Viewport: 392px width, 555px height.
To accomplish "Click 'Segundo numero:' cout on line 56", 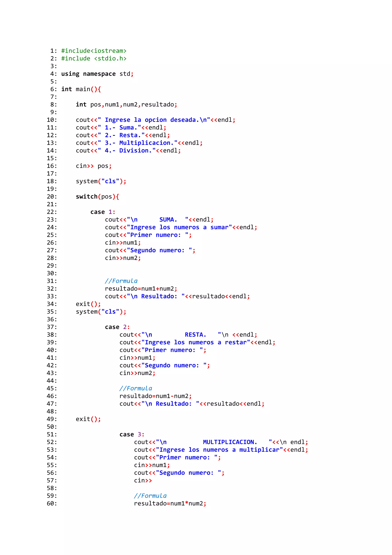I will tap(179, 473).
